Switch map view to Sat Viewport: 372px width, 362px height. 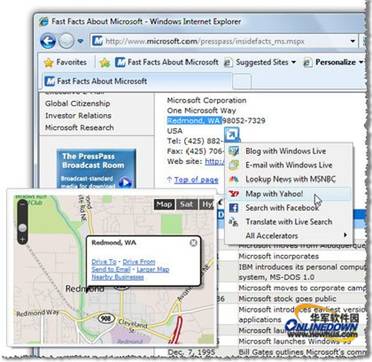click(187, 204)
